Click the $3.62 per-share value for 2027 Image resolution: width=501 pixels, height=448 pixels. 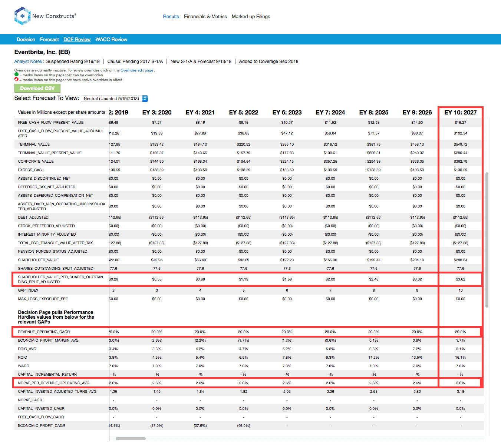461,279
